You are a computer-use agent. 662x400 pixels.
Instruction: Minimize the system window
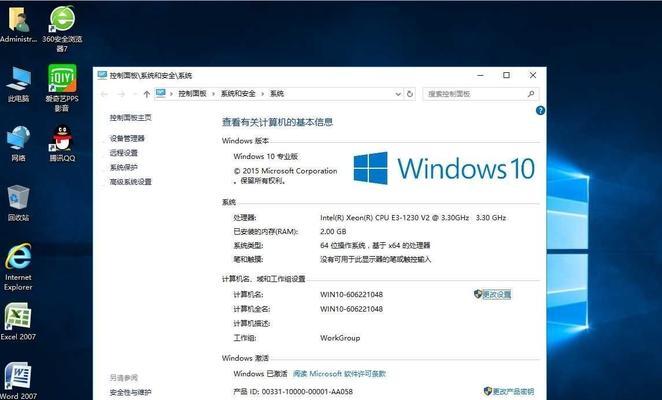pos(480,75)
